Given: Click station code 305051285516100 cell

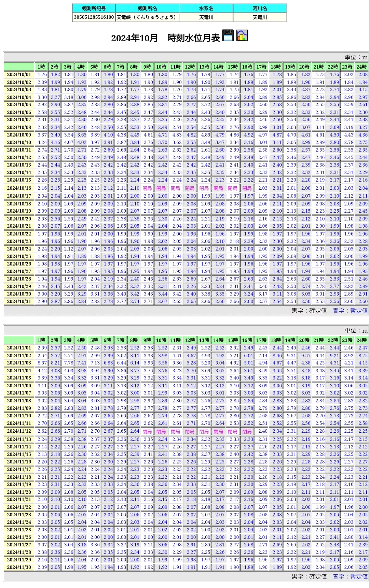Looking at the screenshot, I should (x=94, y=17).
